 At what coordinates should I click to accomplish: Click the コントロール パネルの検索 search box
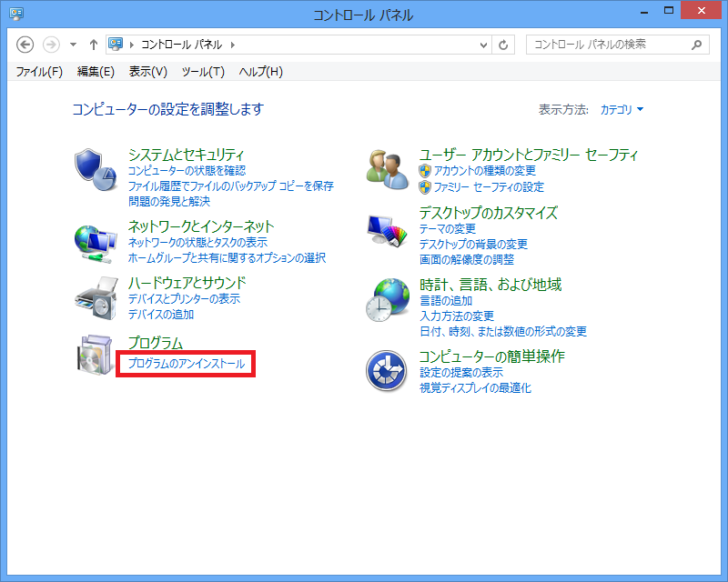[608, 45]
